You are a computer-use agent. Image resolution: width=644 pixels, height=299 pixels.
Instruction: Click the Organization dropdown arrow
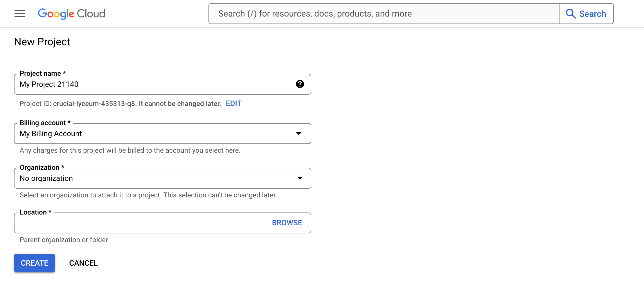(x=300, y=178)
